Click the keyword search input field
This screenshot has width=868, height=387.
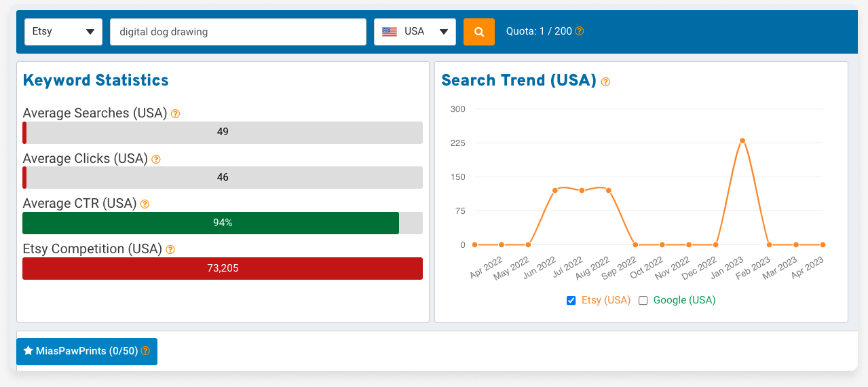238,32
